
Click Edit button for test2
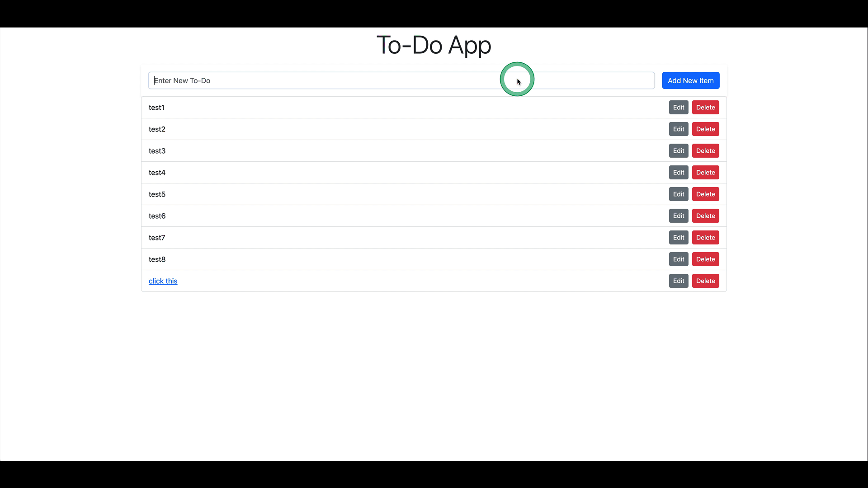679,129
